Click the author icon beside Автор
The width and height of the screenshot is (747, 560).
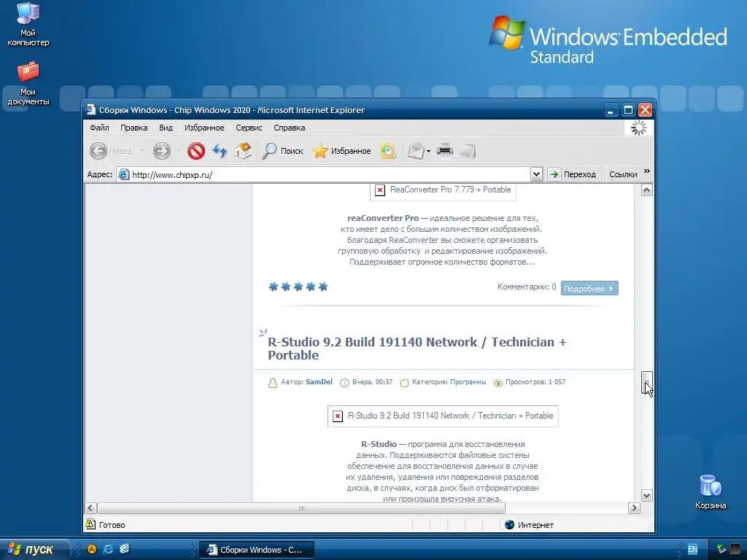(x=273, y=383)
